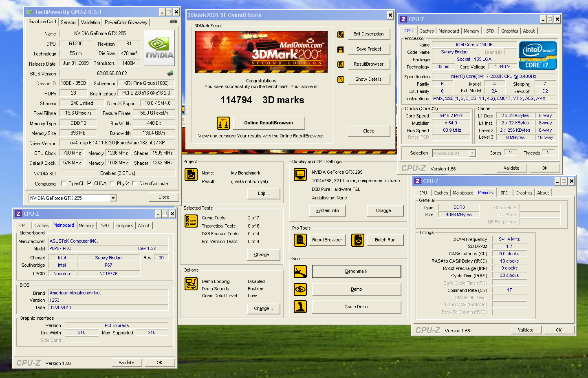This screenshot has width=588, height=378.
Task: Open the PowerColor Giveaway tab
Action: pyautogui.click(x=126, y=22)
